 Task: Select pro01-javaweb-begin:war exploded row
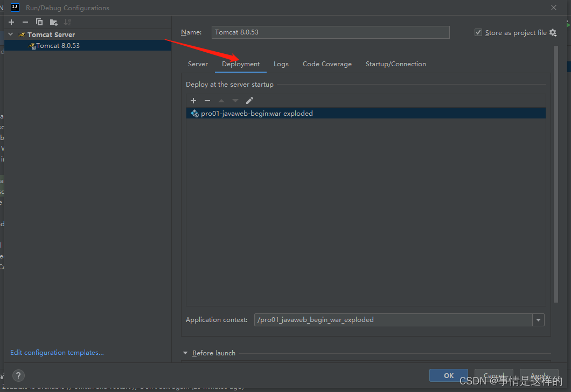tap(366, 113)
